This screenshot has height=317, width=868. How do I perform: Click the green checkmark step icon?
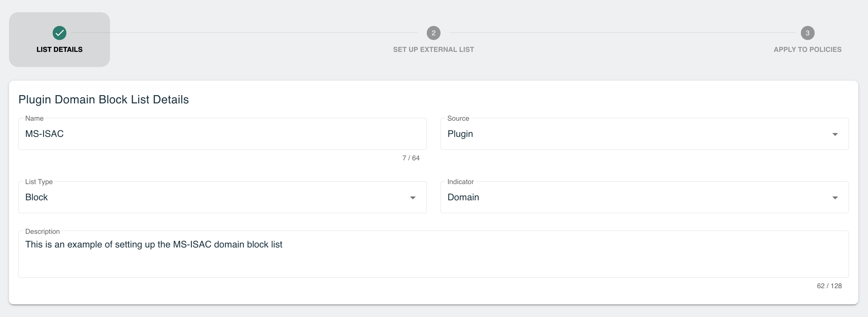pyautogui.click(x=60, y=33)
